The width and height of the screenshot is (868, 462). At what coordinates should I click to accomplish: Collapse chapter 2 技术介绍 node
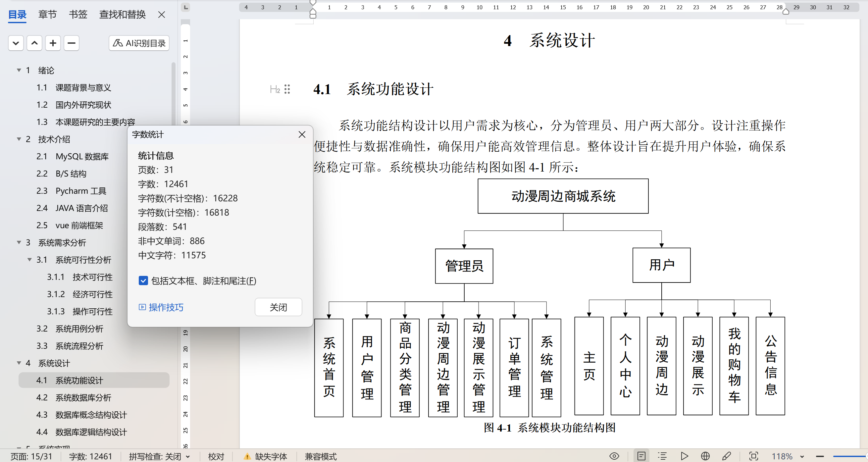(19, 139)
